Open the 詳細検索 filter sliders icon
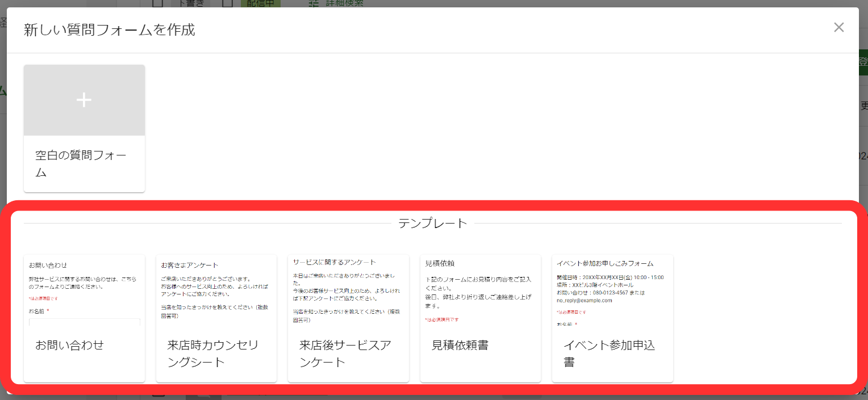The height and width of the screenshot is (400, 868). [x=315, y=3]
